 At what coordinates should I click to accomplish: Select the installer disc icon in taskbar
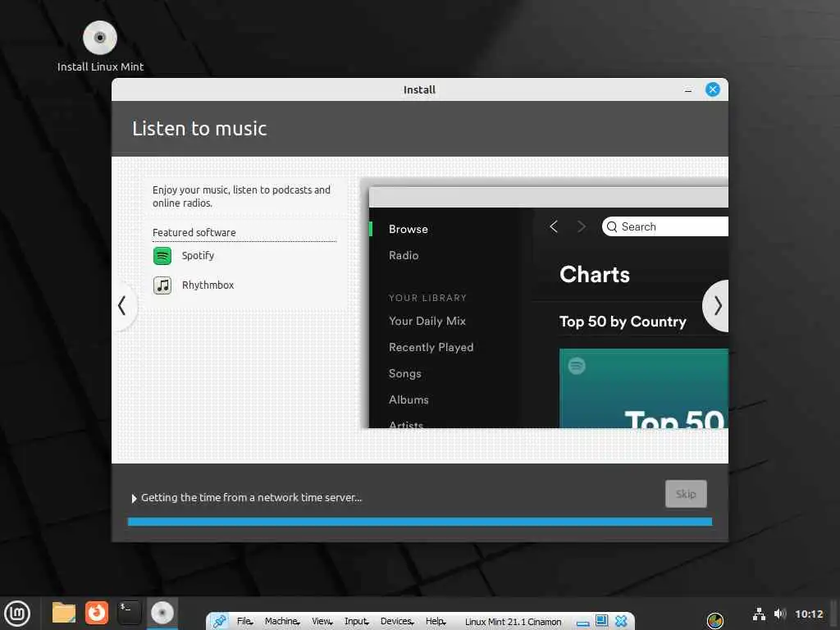pos(162,613)
